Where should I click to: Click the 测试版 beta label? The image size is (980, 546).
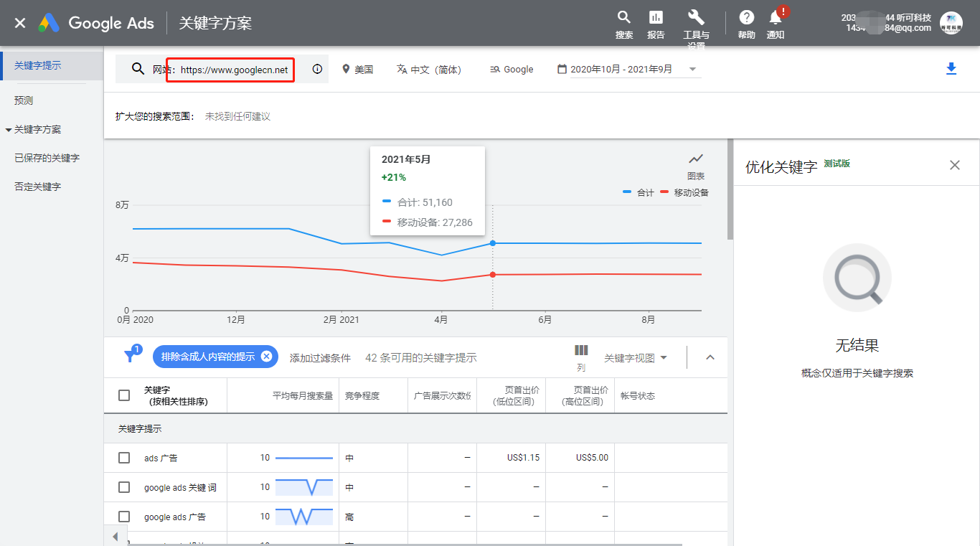pyautogui.click(x=837, y=164)
